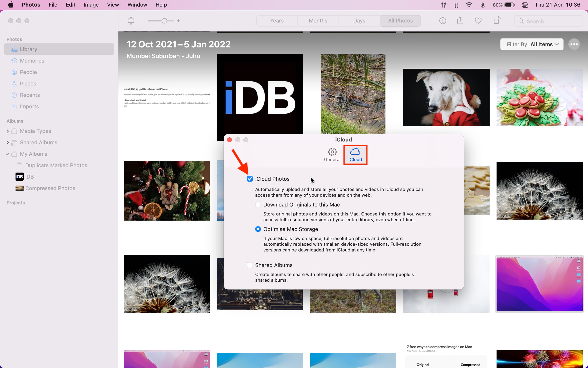Viewport: 588px width, 368px height.
Task: Open the Image menu
Action: [91, 5]
